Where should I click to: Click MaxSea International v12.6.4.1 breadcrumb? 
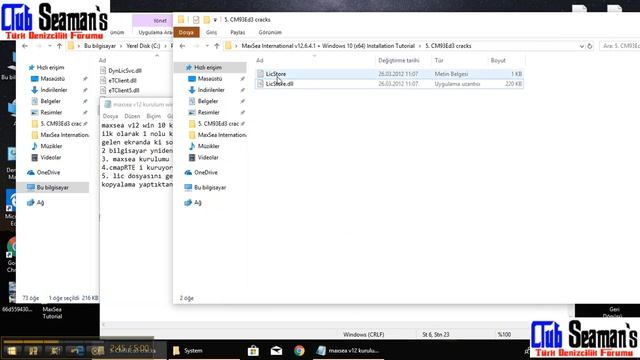(x=278, y=46)
